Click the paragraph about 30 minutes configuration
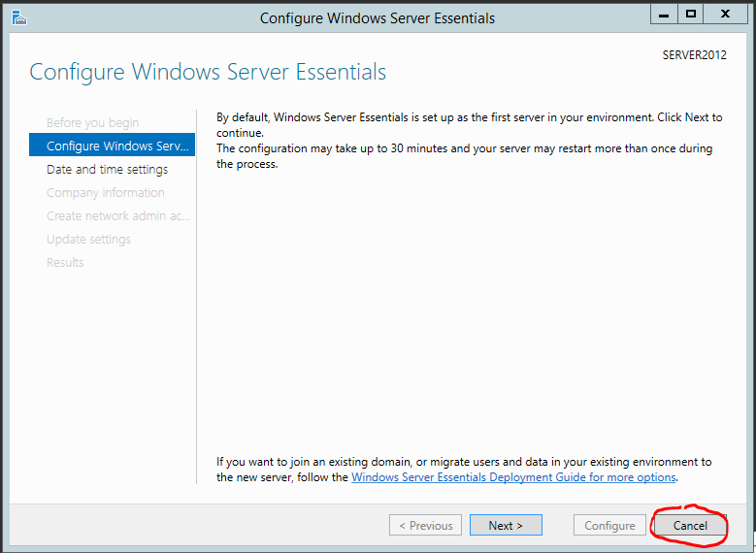The width and height of the screenshot is (756, 553). pos(464,156)
